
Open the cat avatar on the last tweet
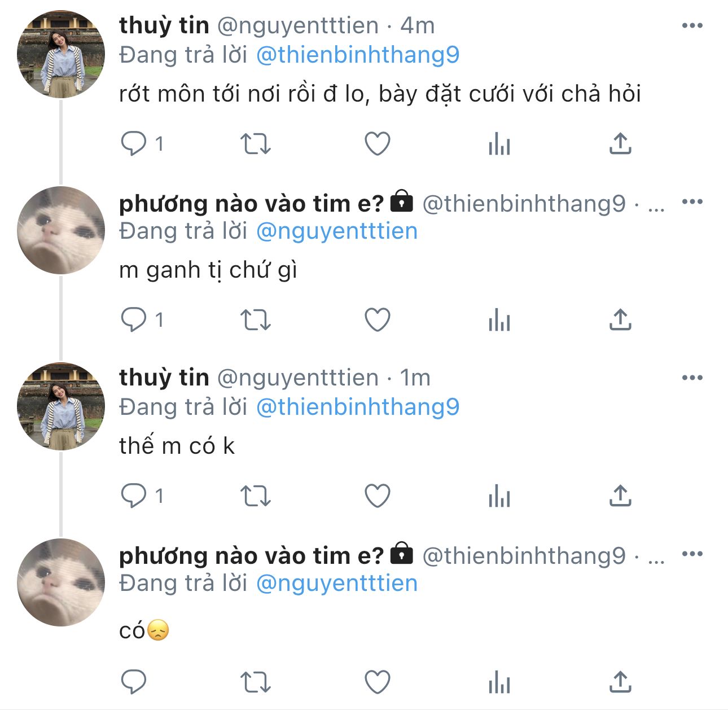[x=61, y=582]
